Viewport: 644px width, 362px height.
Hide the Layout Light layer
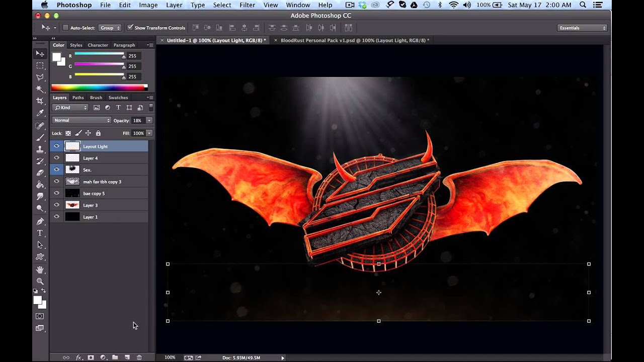coord(56,146)
